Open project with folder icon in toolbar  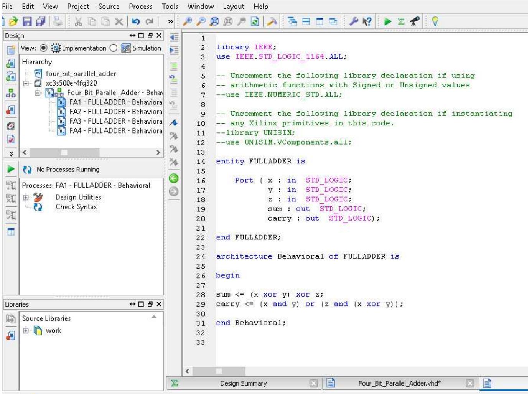tap(13, 22)
